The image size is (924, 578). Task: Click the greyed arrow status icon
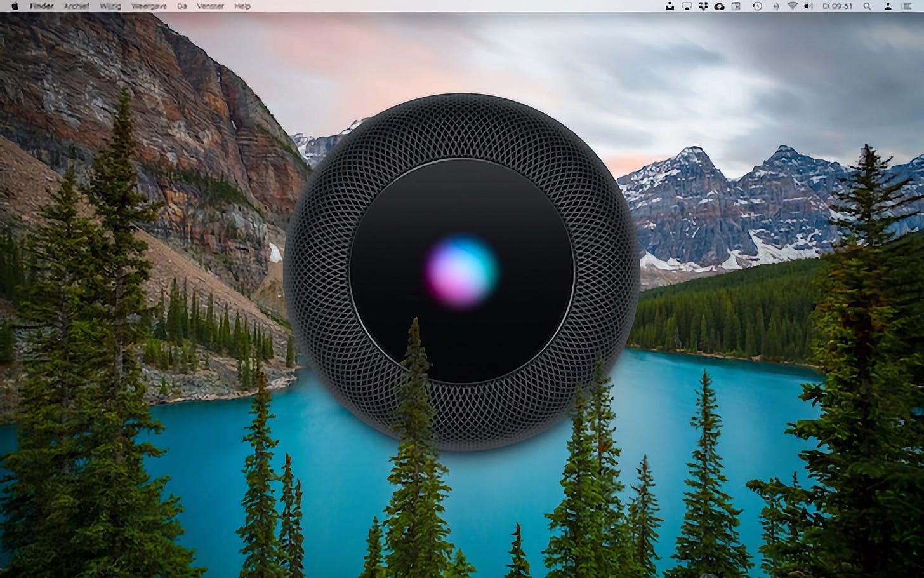pos(775,6)
